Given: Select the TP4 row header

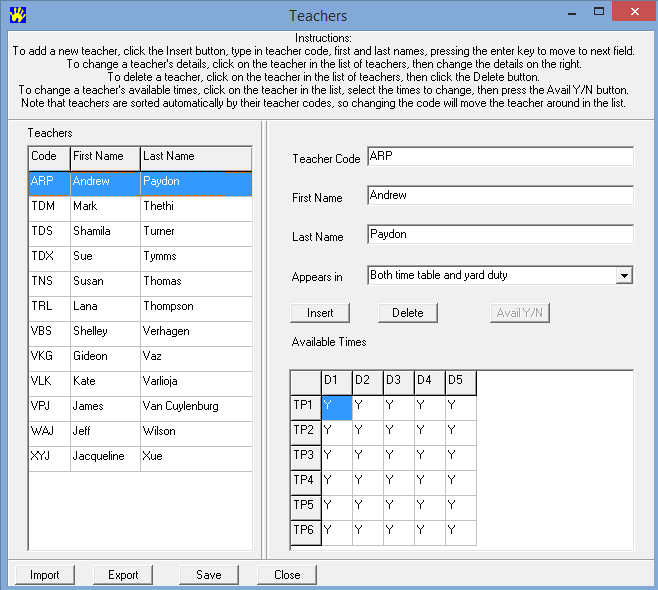Looking at the screenshot, I should click(x=306, y=482).
